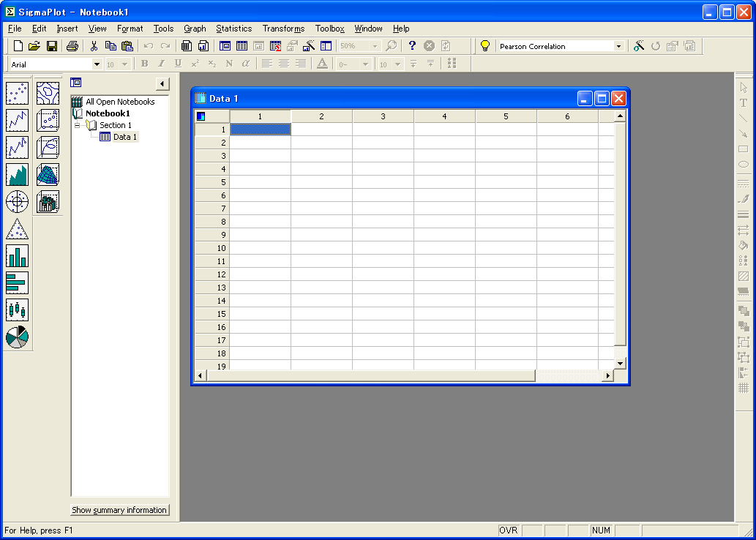This screenshot has width=756, height=540.
Task: Select worksheet row header 10
Action: (x=212, y=248)
